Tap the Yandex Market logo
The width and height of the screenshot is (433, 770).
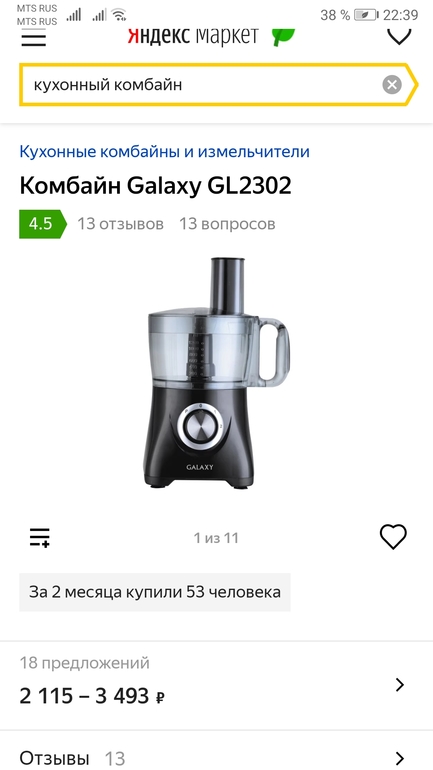click(x=192, y=36)
